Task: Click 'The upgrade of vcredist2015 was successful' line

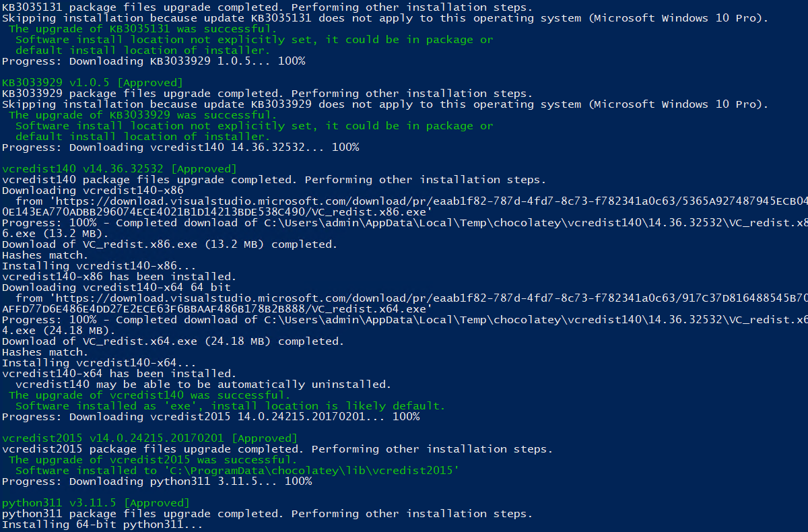Action: 153,460
